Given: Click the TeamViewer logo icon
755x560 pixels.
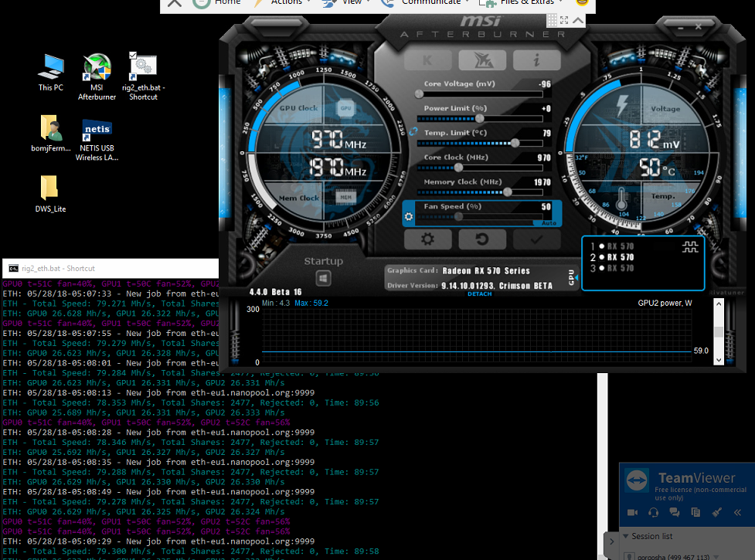Looking at the screenshot, I should pyautogui.click(x=637, y=480).
